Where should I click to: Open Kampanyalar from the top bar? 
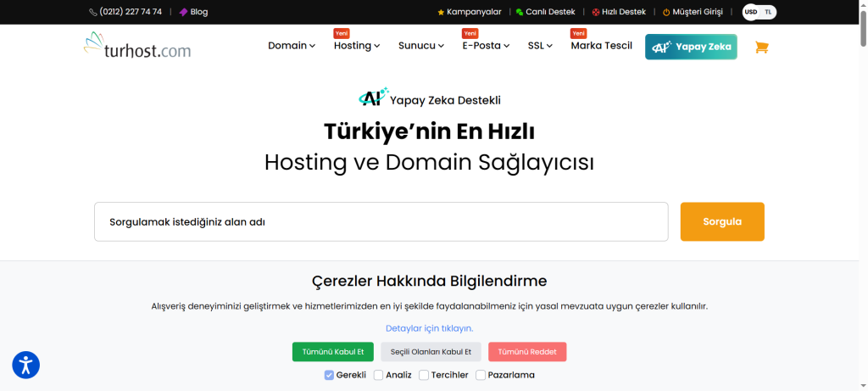pos(470,12)
